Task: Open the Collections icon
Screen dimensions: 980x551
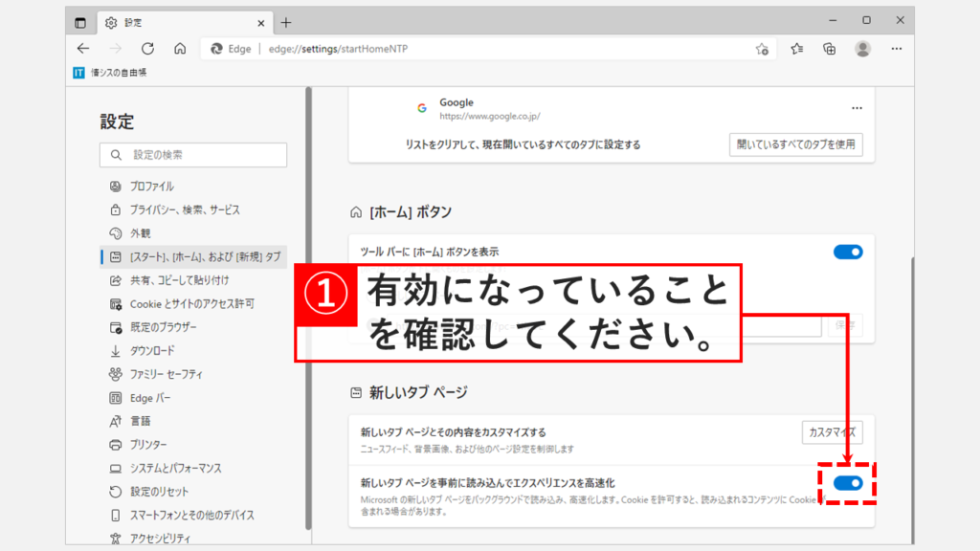Action: coord(830,49)
